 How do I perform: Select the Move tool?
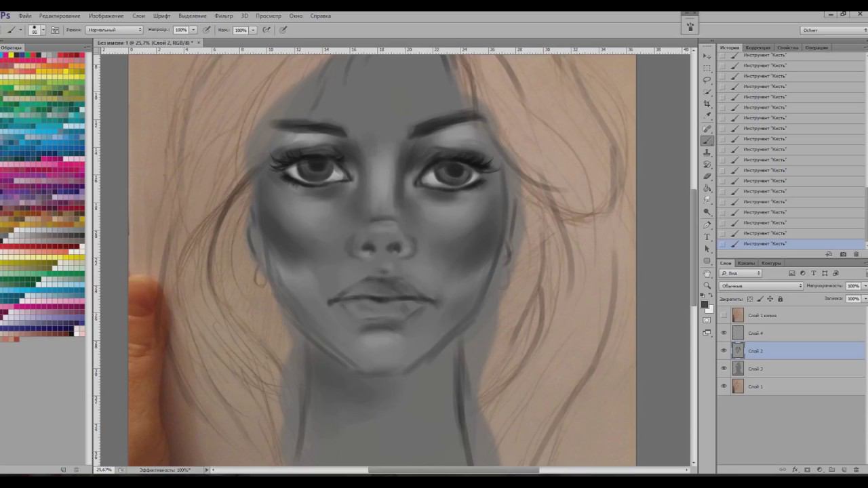(707, 56)
